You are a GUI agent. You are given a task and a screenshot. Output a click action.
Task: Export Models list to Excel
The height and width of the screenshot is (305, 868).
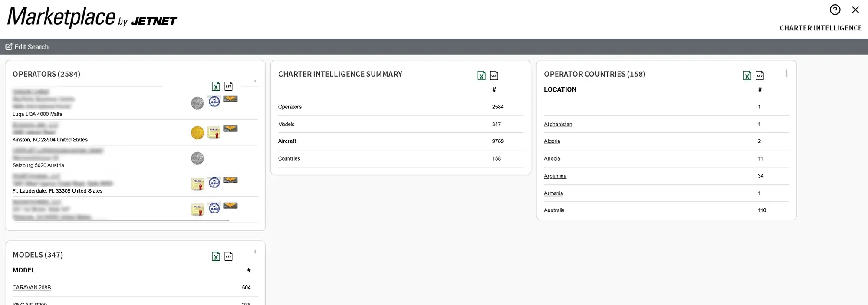click(x=216, y=256)
